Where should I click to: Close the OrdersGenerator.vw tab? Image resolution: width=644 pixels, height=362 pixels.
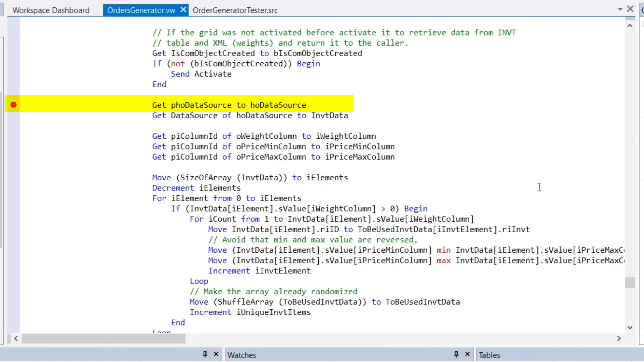click(x=183, y=10)
